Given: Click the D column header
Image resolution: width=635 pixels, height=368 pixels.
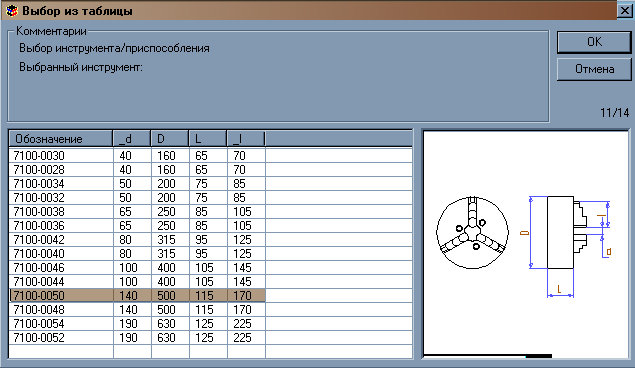Looking at the screenshot, I should tap(170, 139).
